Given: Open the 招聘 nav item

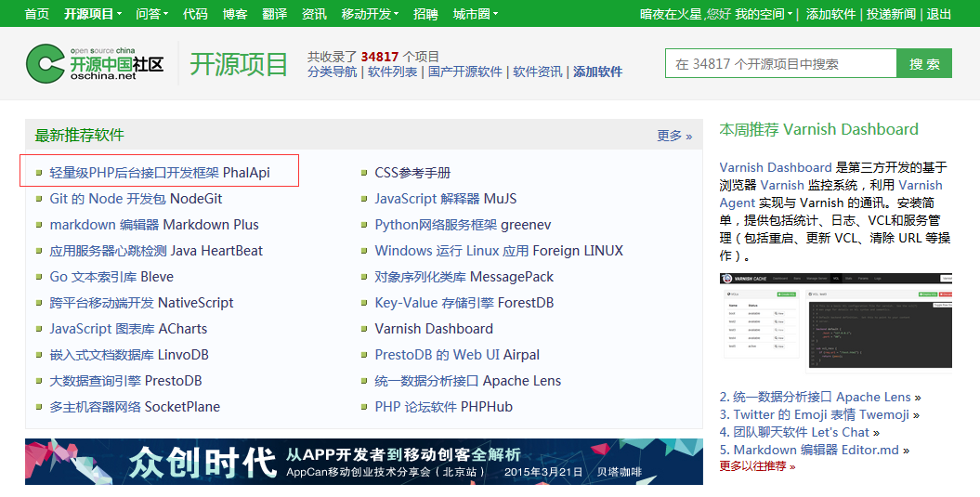Looking at the screenshot, I should [x=425, y=14].
